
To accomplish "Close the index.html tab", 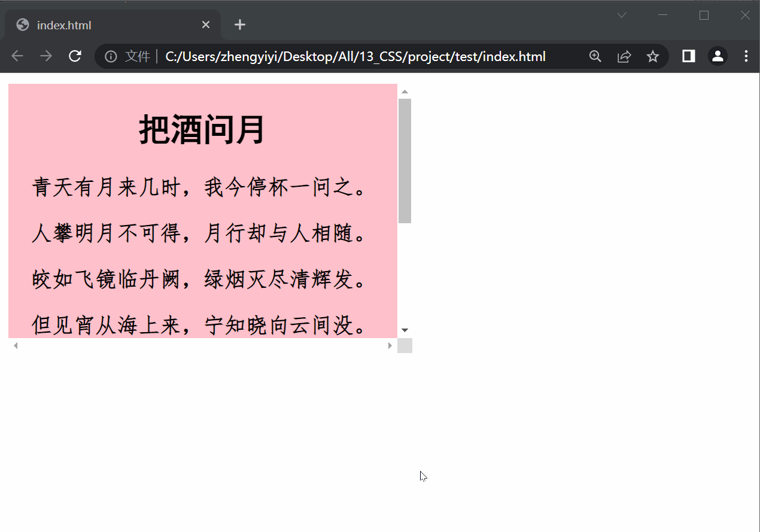I will [206, 25].
